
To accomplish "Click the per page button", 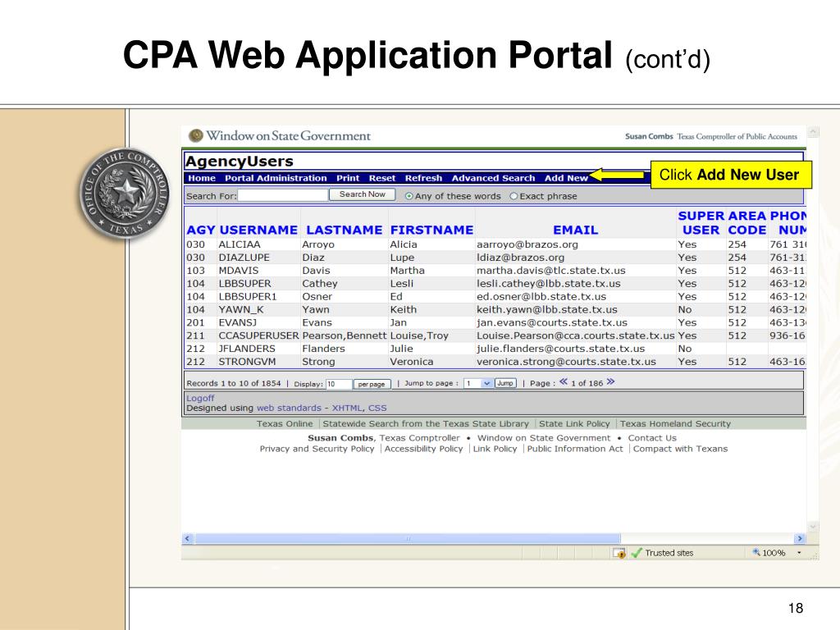I will 372,384.
